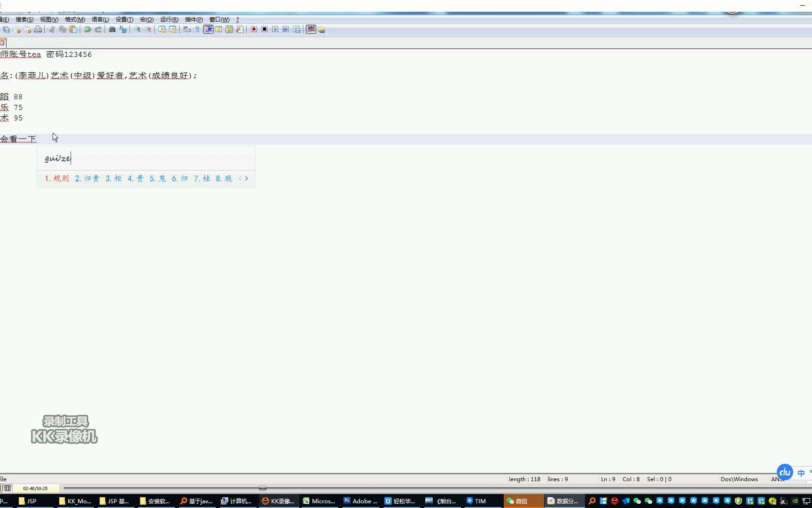The width and height of the screenshot is (812, 508).
Task: Click the Redo arrow icon
Action: tap(98, 30)
